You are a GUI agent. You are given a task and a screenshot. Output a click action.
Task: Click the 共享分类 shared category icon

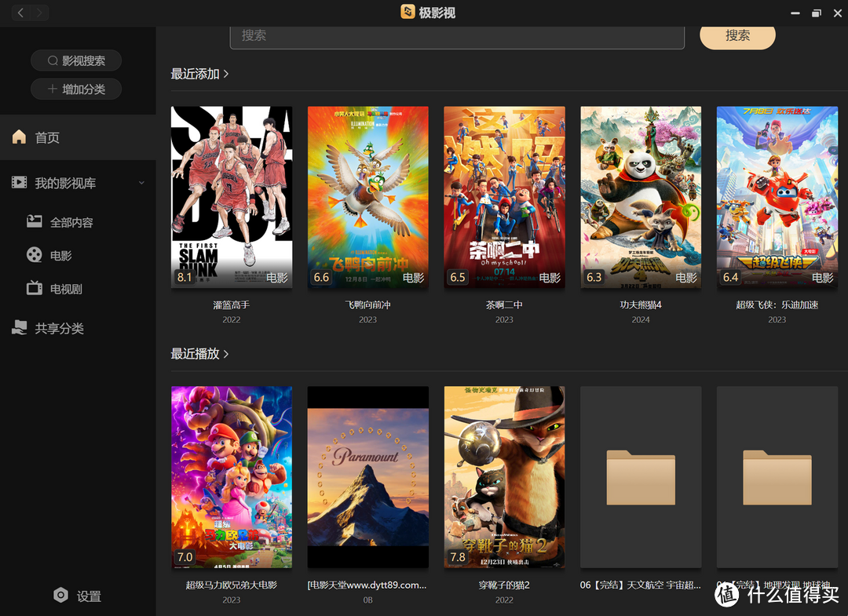point(19,328)
